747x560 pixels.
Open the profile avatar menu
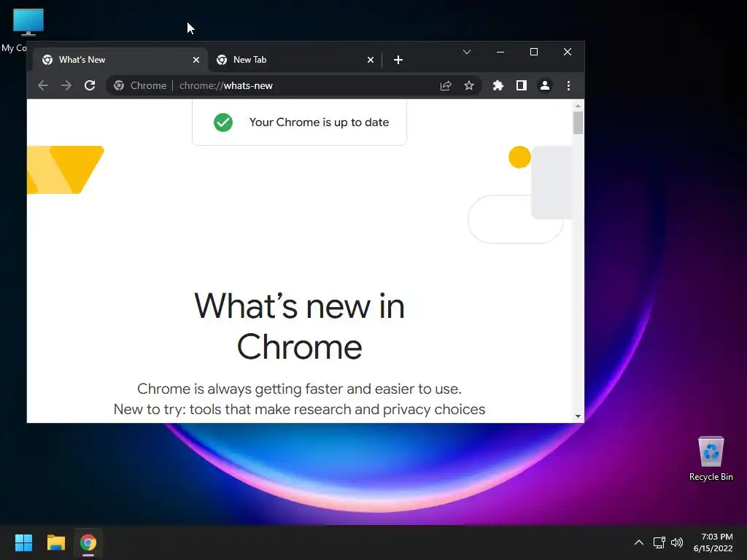(544, 86)
